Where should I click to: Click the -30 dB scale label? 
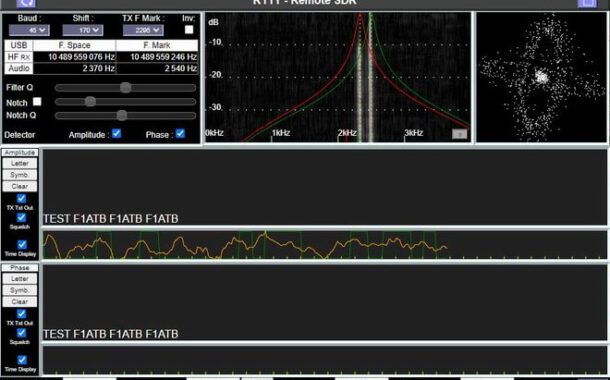pyautogui.click(x=215, y=107)
